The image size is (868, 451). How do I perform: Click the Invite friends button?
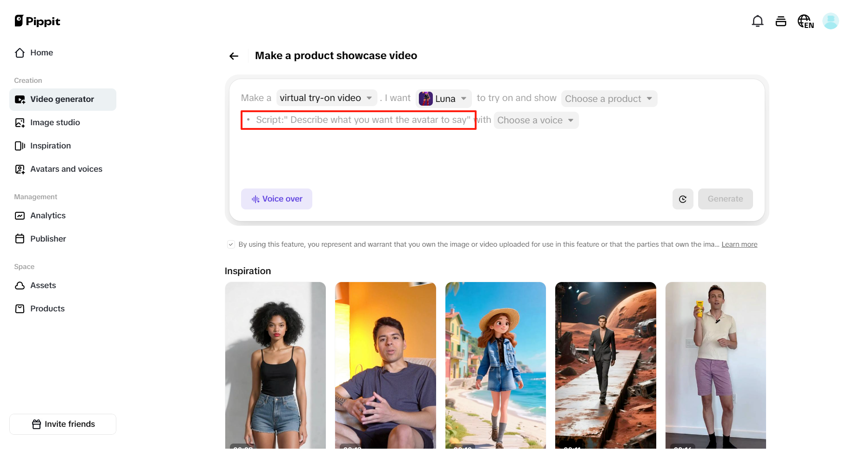(x=62, y=424)
